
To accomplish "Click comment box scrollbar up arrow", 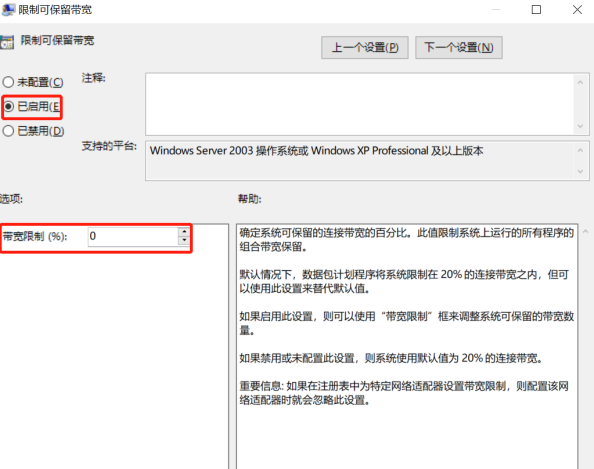I will pyautogui.click(x=580, y=82).
